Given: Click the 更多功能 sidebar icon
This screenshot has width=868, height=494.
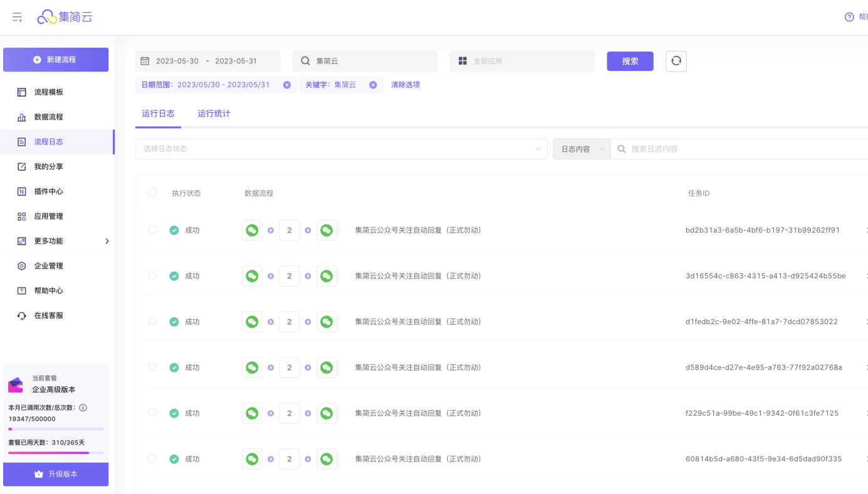Looking at the screenshot, I should 21,241.
